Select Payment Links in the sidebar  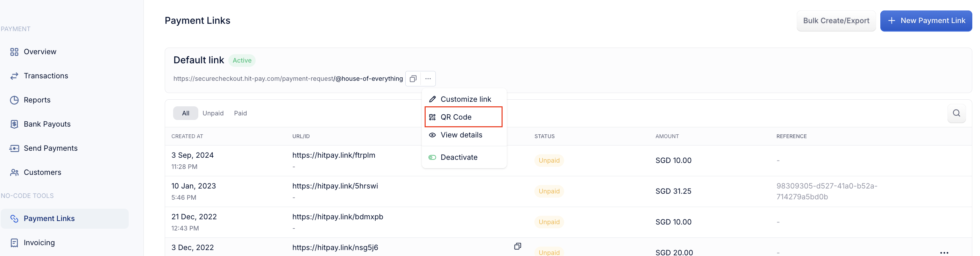point(65,219)
